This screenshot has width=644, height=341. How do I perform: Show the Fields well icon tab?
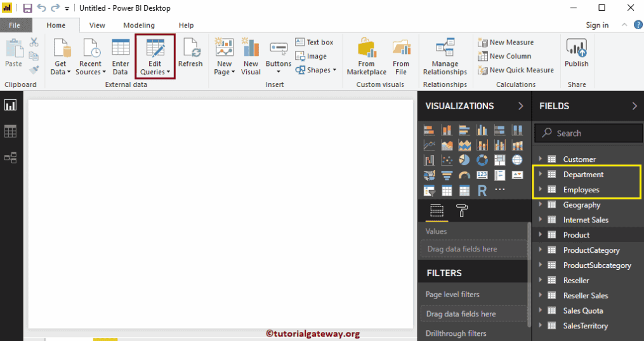tap(437, 211)
